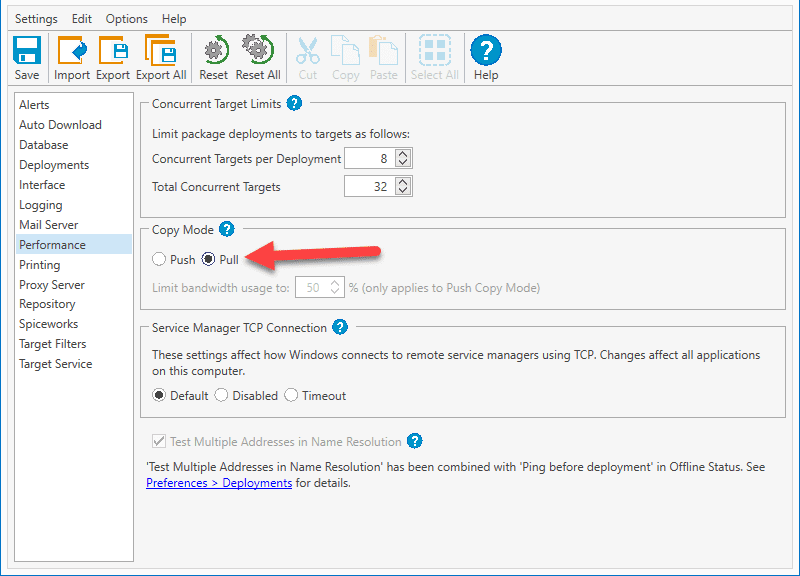Choose Default TCP connection option
800x576 pixels.
[159, 395]
